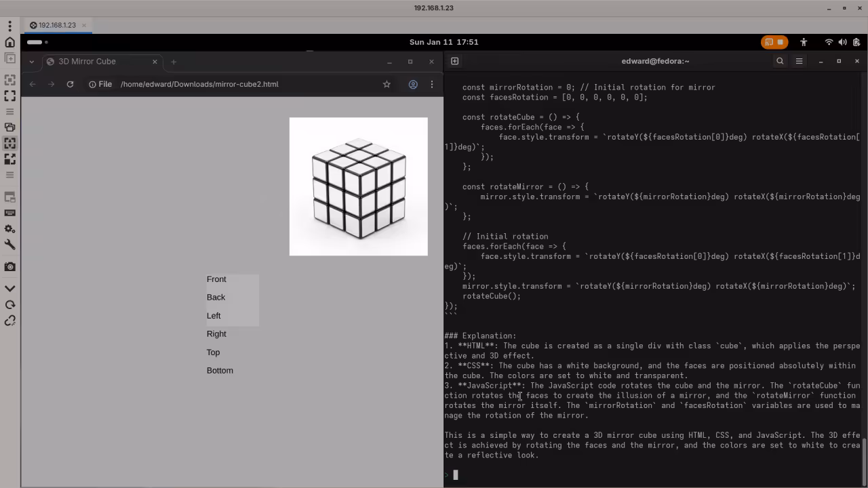
Task: Bookmark this page with the star icon
Action: click(387, 84)
